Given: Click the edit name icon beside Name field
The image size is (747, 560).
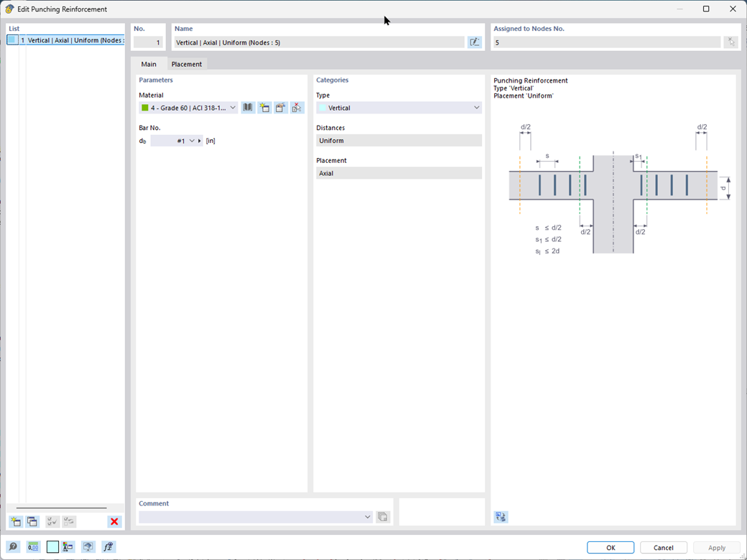Looking at the screenshot, I should click(475, 42).
